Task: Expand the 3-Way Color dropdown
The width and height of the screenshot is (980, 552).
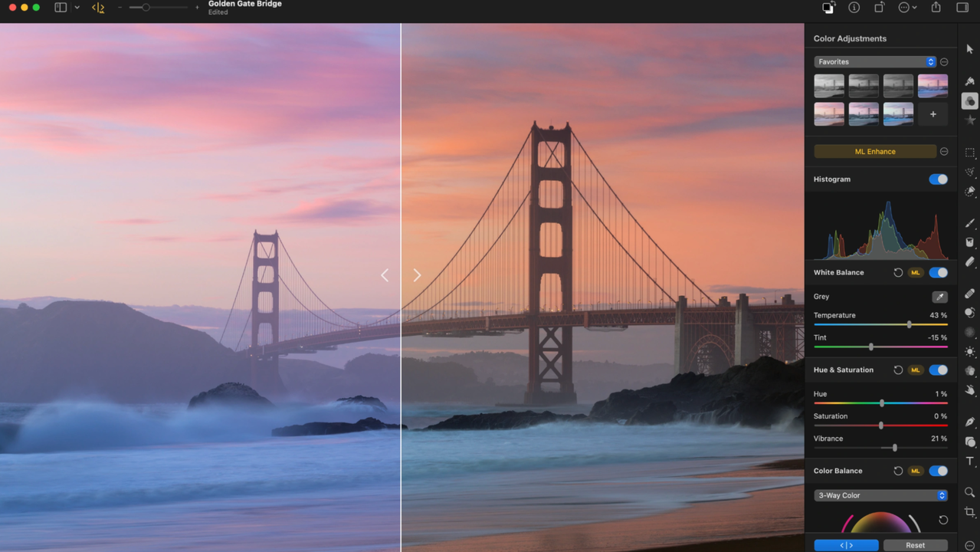Action: (880, 496)
